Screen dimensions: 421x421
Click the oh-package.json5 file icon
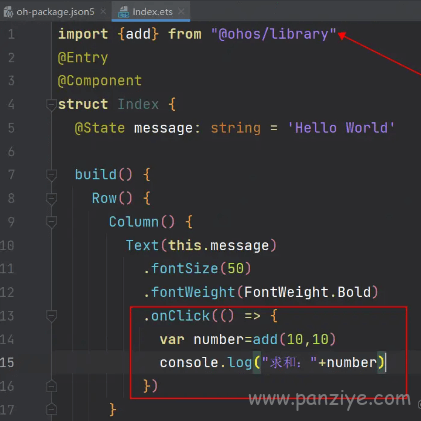pyautogui.click(x=8, y=12)
